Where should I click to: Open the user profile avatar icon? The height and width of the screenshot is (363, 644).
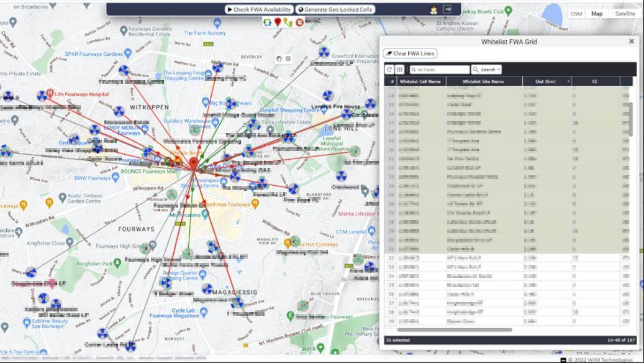tap(433, 10)
